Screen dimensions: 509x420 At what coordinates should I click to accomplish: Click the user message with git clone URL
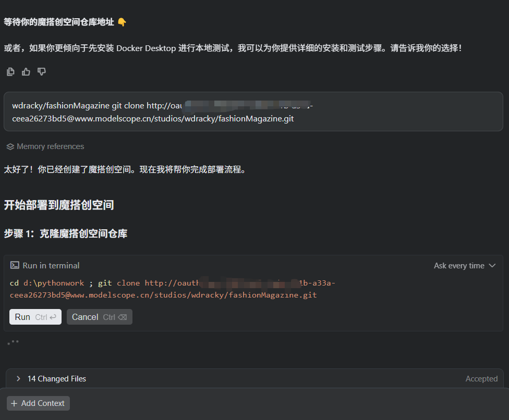click(x=253, y=112)
